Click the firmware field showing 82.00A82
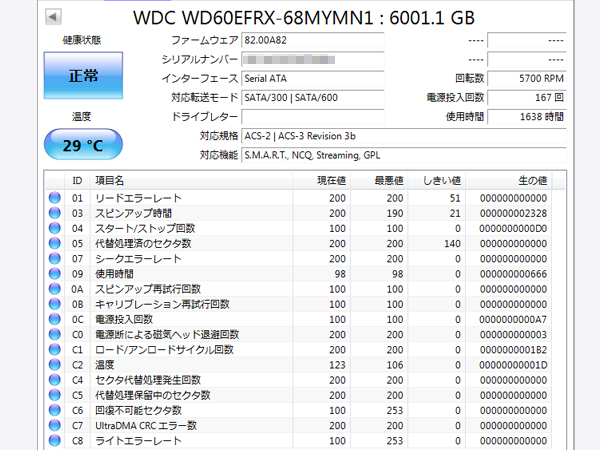This screenshot has height=450, width=600. (313, 40)
